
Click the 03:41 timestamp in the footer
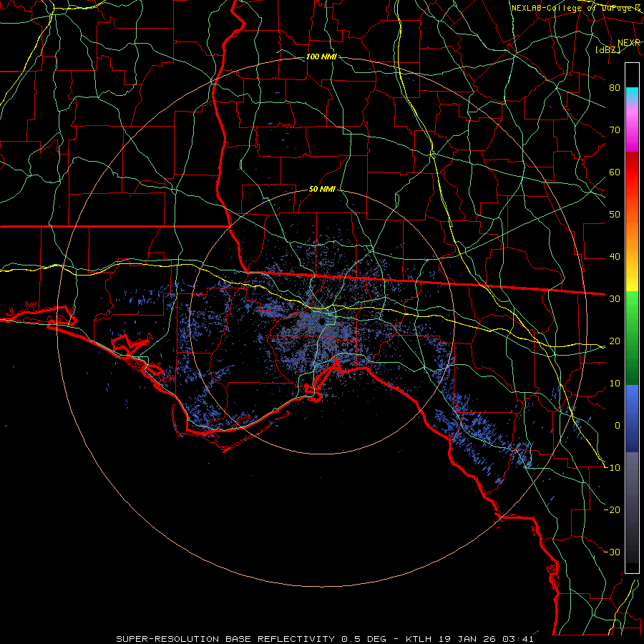point(519,639)
